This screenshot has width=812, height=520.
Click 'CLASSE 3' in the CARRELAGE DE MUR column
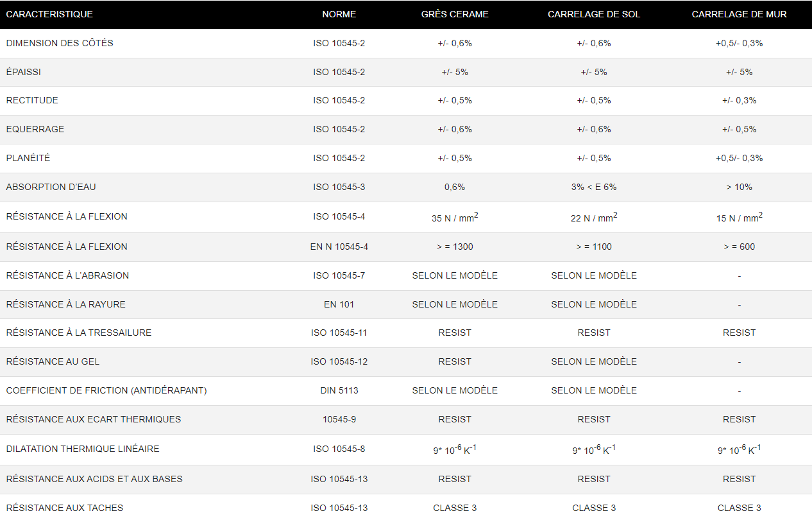pyautogui.click(x=739, y=508)
